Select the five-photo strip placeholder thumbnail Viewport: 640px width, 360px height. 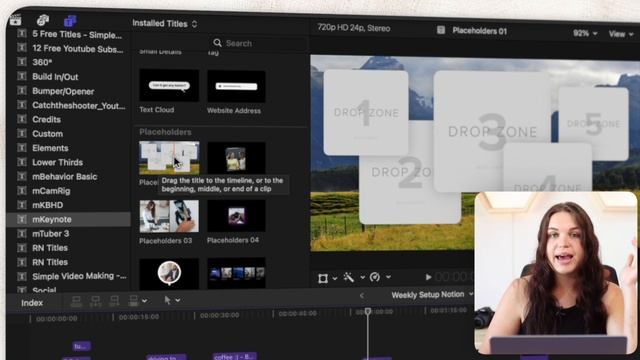click(x=236, y=273)
